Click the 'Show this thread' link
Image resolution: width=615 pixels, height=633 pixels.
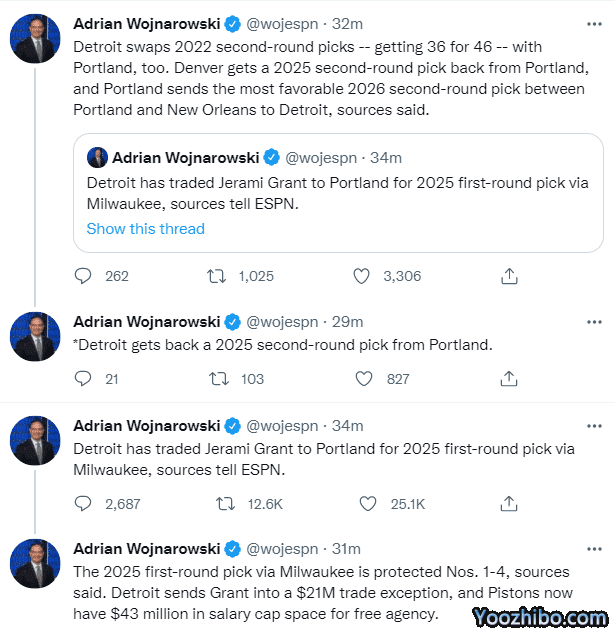point(145,229)
